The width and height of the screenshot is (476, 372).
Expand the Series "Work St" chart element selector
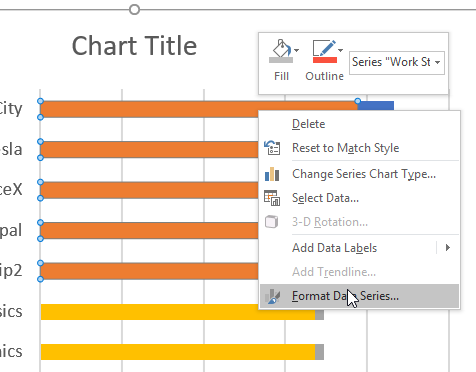pos(397,62)
